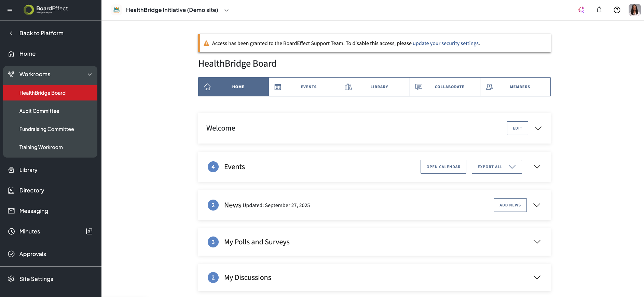Open the Export All dropdown
The width and height of the screenshot is (644, 297).
(x=497, y=167)
